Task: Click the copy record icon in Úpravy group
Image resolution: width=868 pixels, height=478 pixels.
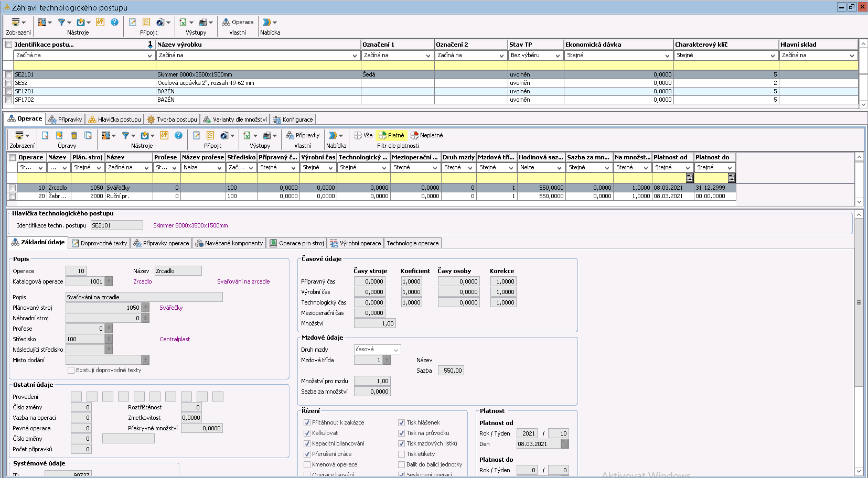Action: [88, 135]
